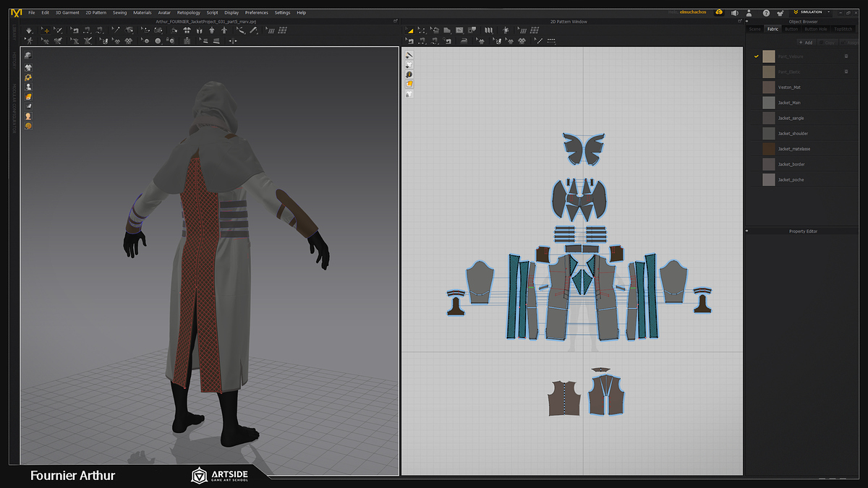Click the Add fabric button
This screenshot has width=868, height=488.
807,43
